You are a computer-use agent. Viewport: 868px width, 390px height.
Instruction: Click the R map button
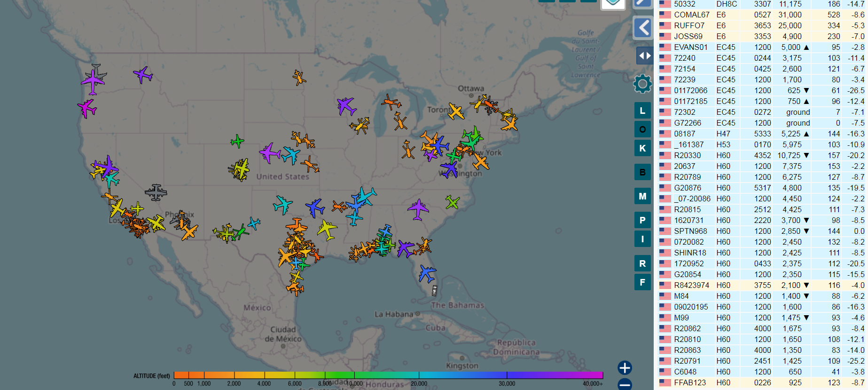[x=642, y=263]
